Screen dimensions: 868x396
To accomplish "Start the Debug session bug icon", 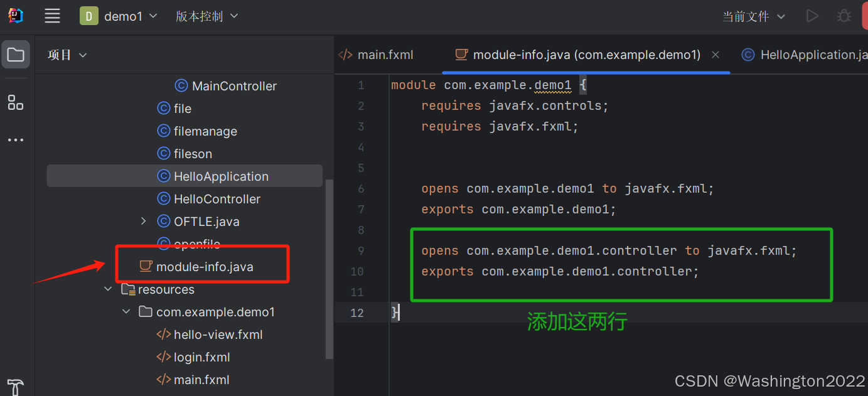I will coord(844,16).
